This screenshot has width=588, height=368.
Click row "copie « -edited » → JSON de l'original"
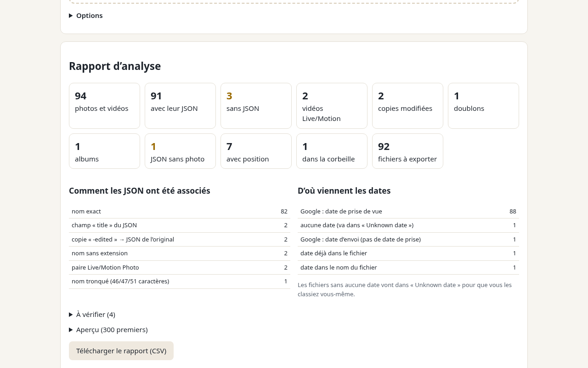point(180,240)
